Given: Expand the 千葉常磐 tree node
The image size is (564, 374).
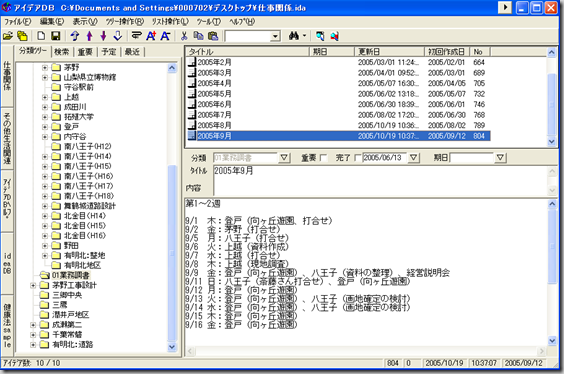Looking at the screenshot, I should [33, 335].
